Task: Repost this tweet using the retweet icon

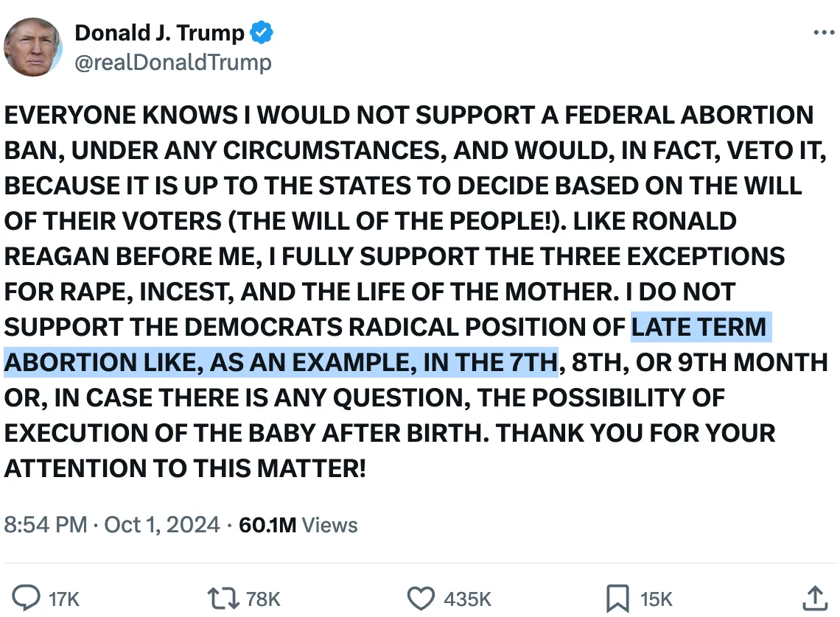Action: coord(222,599)
